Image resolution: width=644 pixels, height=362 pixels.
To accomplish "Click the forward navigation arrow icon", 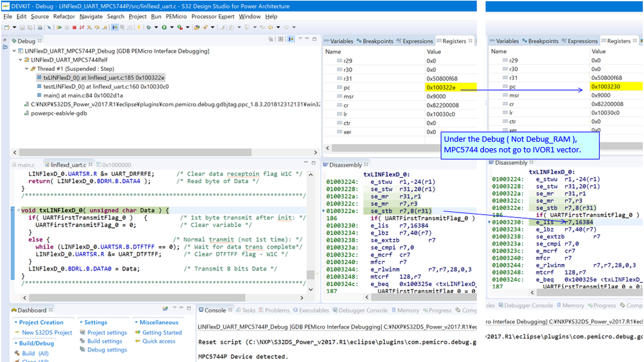I will [x=286, y=28].
